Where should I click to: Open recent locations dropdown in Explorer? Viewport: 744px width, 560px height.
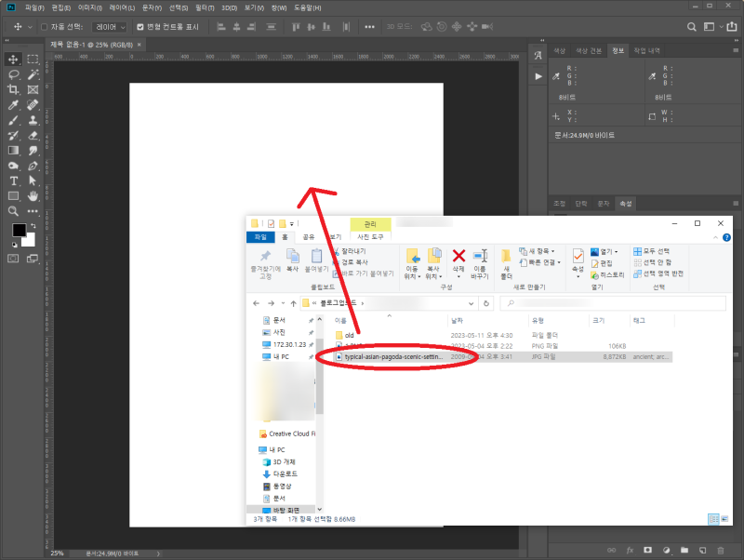pyautogui.click(x=283, y=303)
